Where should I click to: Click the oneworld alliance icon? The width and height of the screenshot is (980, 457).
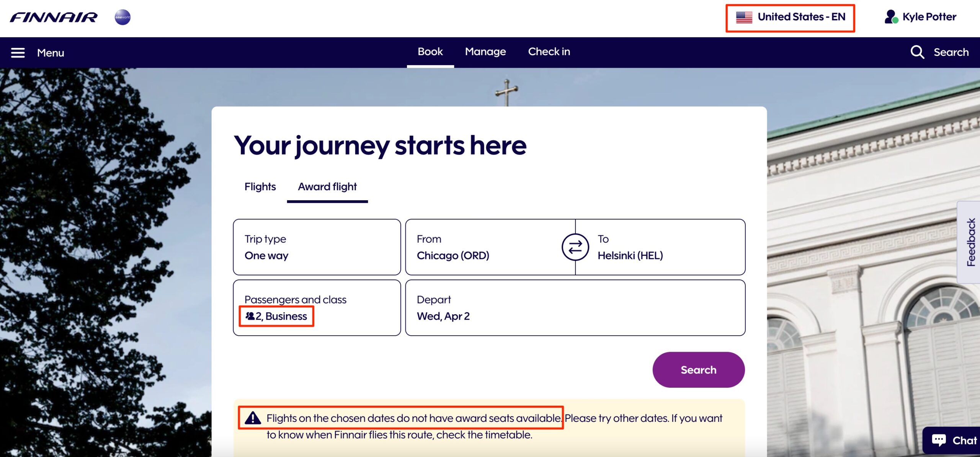122,17
